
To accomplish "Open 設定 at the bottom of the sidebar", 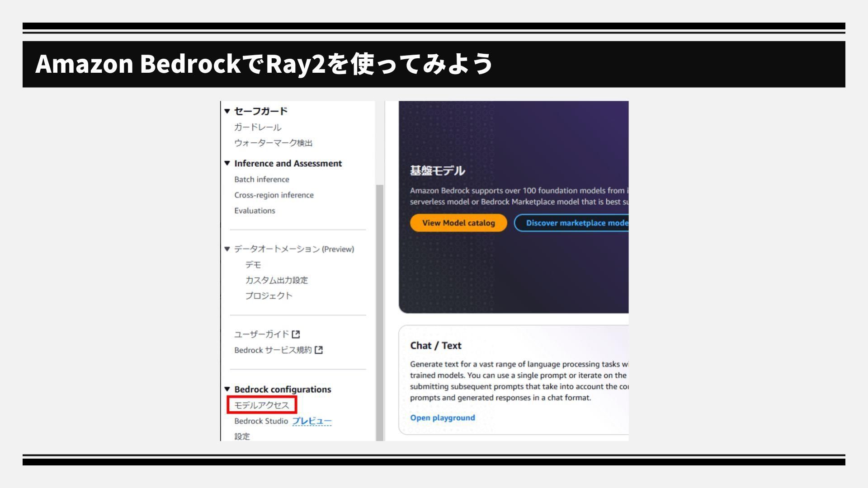I will point(242,436).
